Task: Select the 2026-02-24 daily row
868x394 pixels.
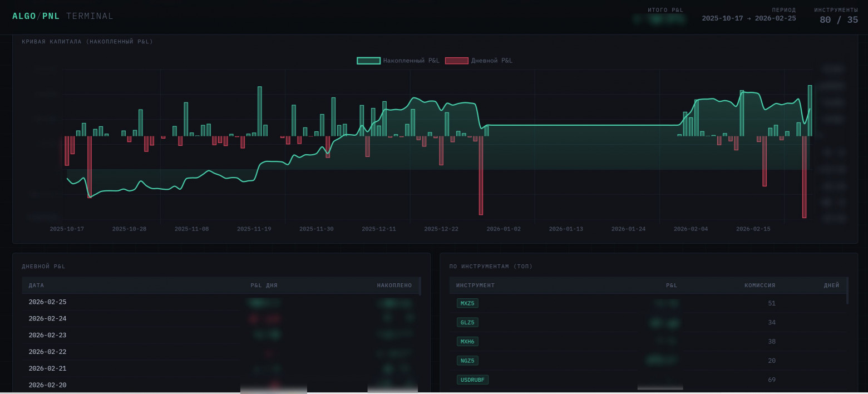Action: click(220, 319)
